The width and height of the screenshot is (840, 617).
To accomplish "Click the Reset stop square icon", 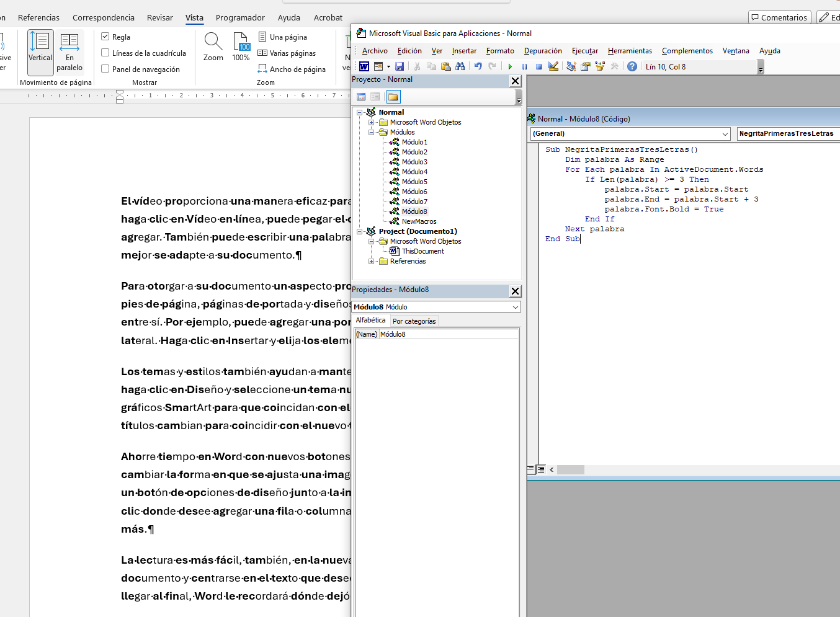I will coord(538,66).
